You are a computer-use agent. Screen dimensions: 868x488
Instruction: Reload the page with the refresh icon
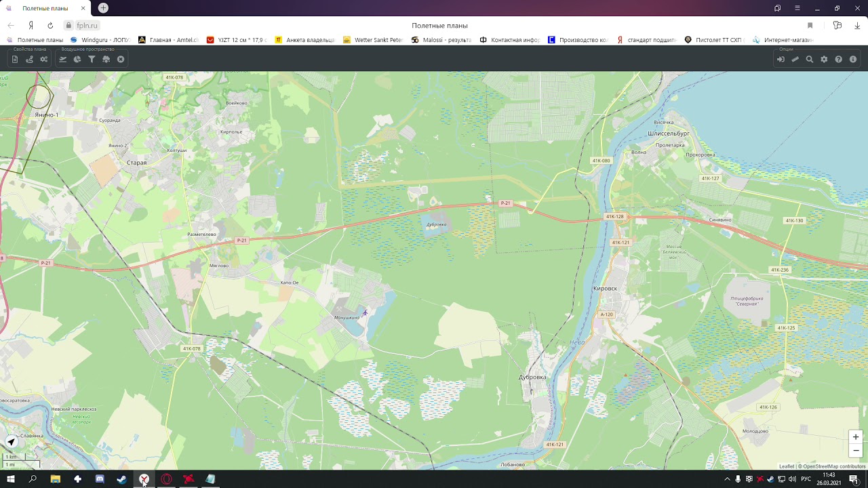tap(50, 26)
